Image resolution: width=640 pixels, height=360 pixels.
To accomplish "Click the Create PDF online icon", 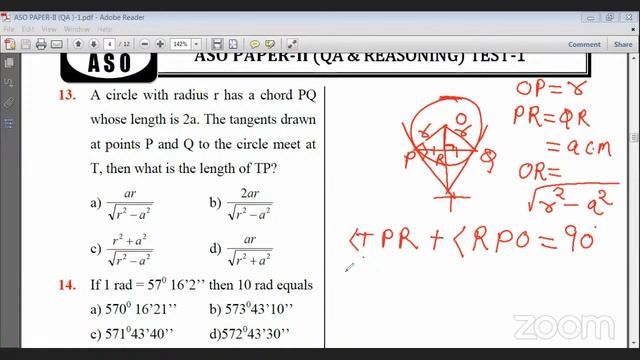I will pos(10,44).
